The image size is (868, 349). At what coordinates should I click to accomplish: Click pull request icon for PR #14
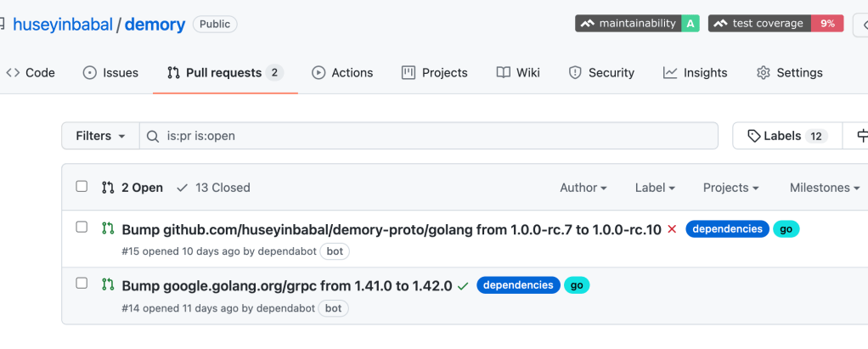pyautogui.click(x=108, y=284)
